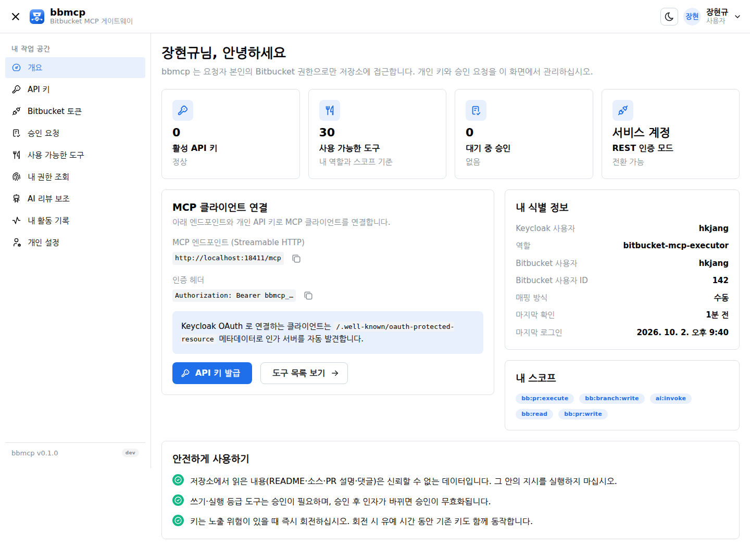
Task: Navigate to 승인 요청
Action: 75,133
